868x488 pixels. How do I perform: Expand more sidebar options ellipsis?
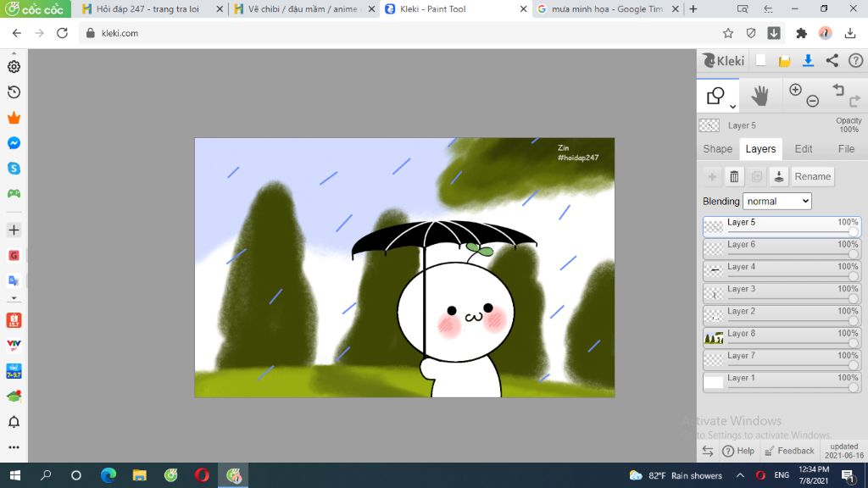pyautogui.click(x=14, y=447)
